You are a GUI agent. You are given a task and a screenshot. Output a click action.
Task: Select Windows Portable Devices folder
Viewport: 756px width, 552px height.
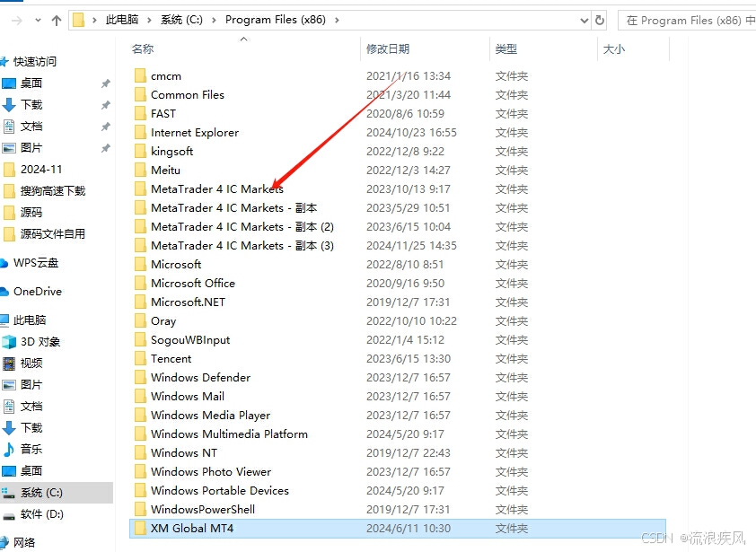tap(220, 490)
